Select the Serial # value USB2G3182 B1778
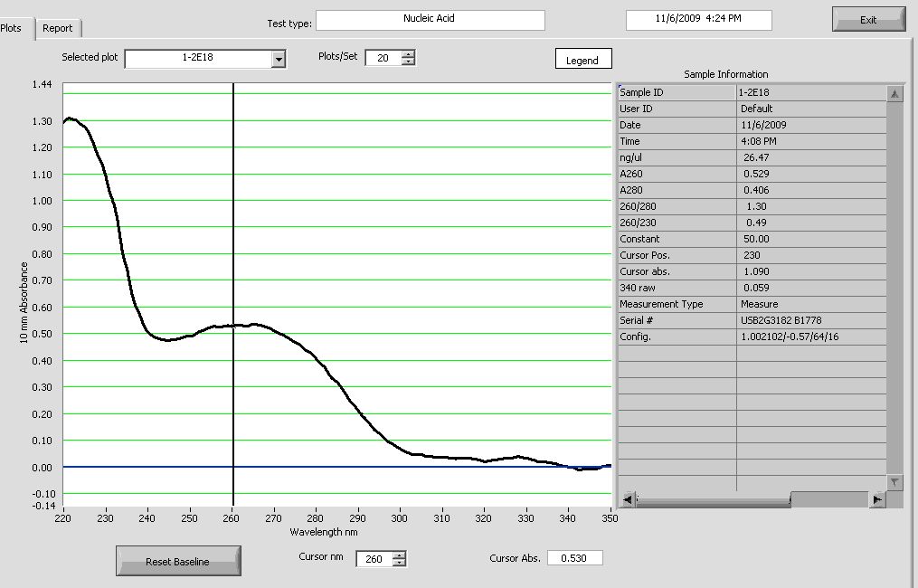918x588 pixels. (x=811, y=320)
